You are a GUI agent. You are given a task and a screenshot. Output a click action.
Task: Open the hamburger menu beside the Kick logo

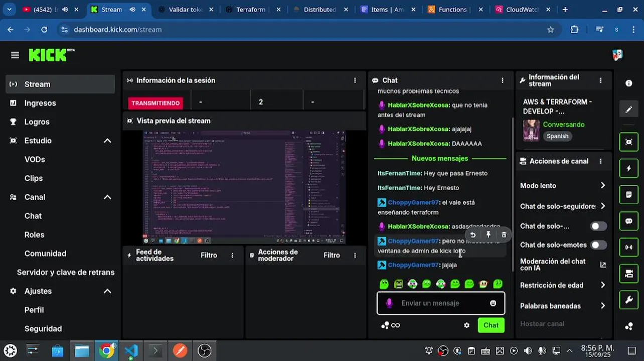[15, 55]
